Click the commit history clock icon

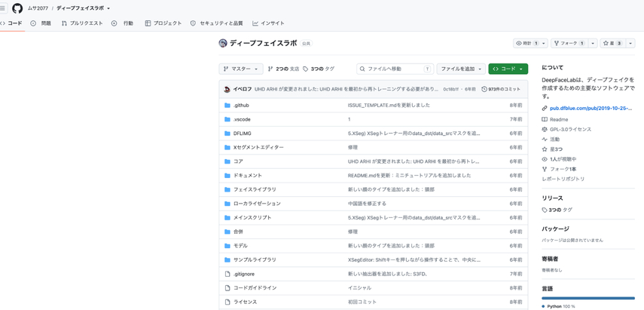(x=484, y=89)
